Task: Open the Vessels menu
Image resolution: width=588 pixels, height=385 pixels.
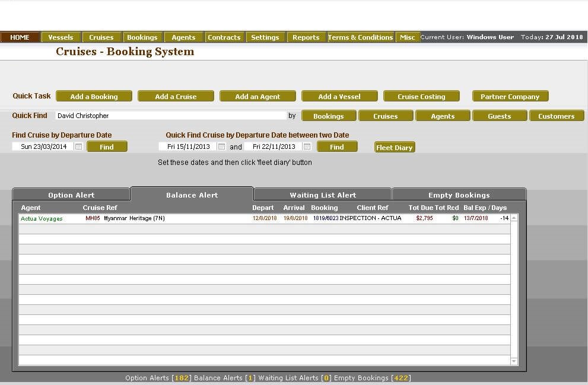Action: (61, 37)
